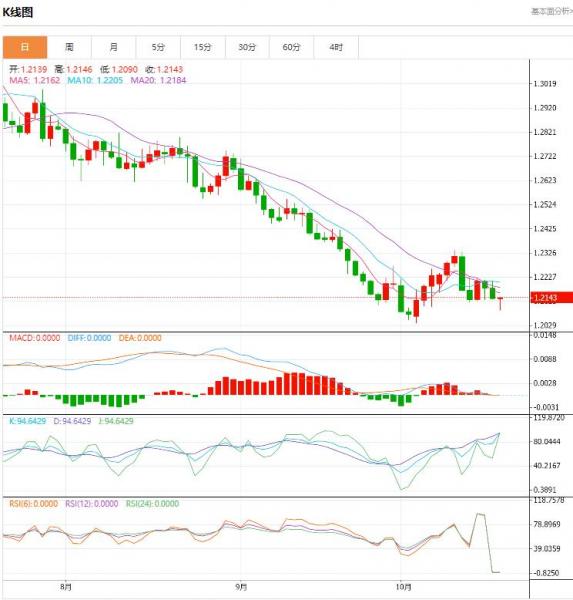Click the MA10 indicator label
The height and width of the screenshot is (600, 573).
click(95, 80)
